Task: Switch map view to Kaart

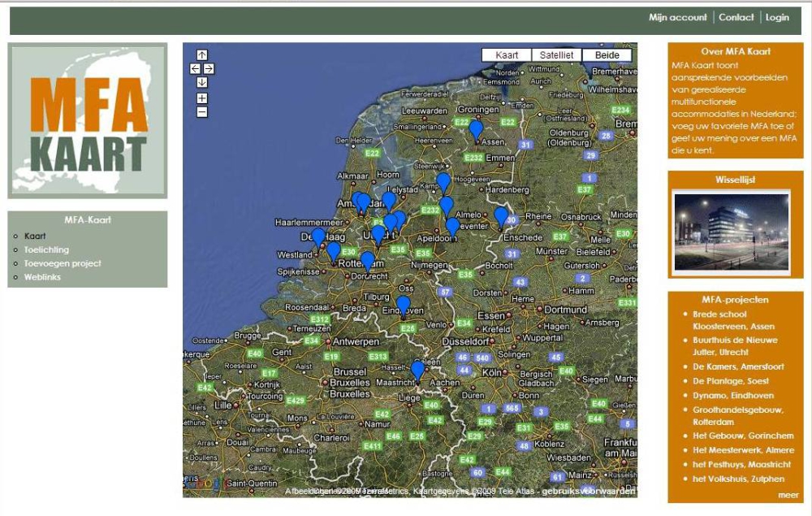Action: click(507, 55)
